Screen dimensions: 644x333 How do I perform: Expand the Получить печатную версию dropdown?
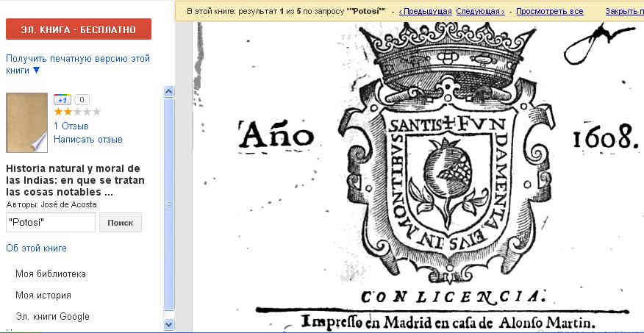click(36, 71)
